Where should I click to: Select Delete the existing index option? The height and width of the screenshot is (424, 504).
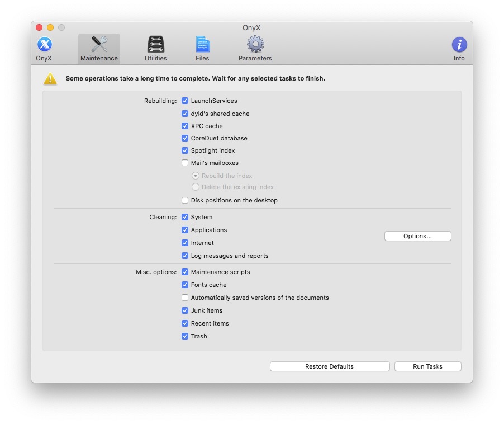coord(196,187)
